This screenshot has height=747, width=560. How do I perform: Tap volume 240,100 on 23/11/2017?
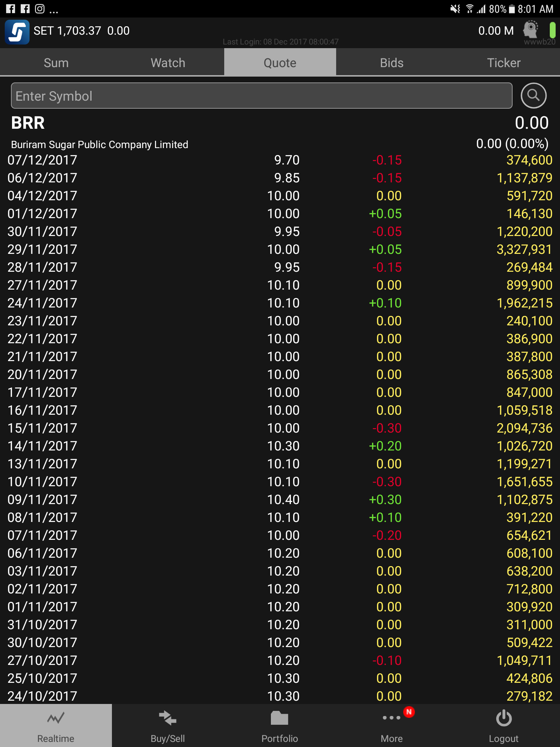point(529,321)
